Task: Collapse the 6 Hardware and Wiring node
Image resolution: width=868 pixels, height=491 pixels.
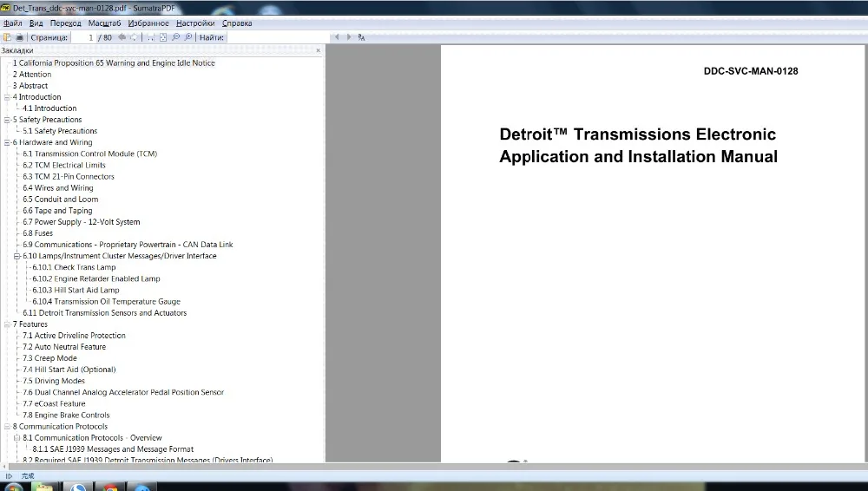Action: (x=7, y=142)
